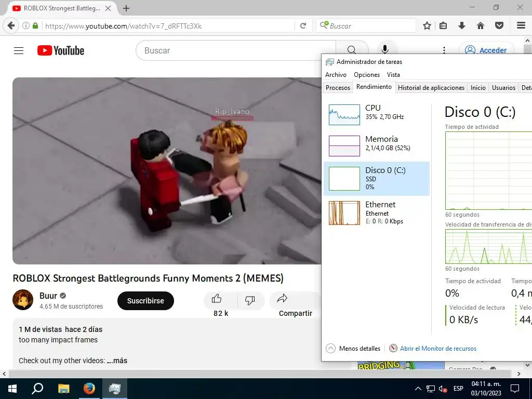Open Vista menu in Task Manager

[x=393, y=75]
